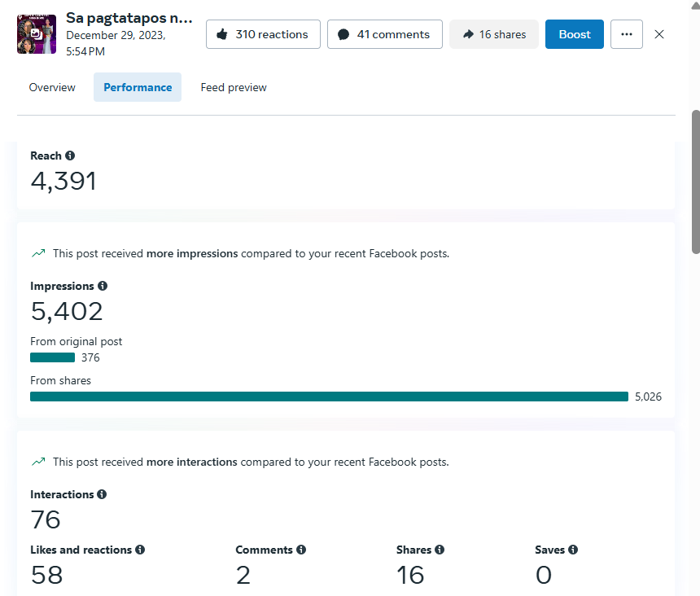Click the post thumbnail image
This screenshot has width=700, height=596.
tap(37, 34)
